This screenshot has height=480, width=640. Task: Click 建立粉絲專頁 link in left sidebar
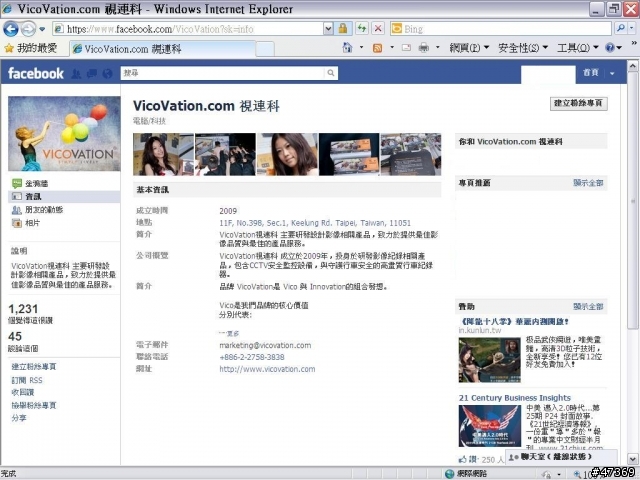point(34,367)
